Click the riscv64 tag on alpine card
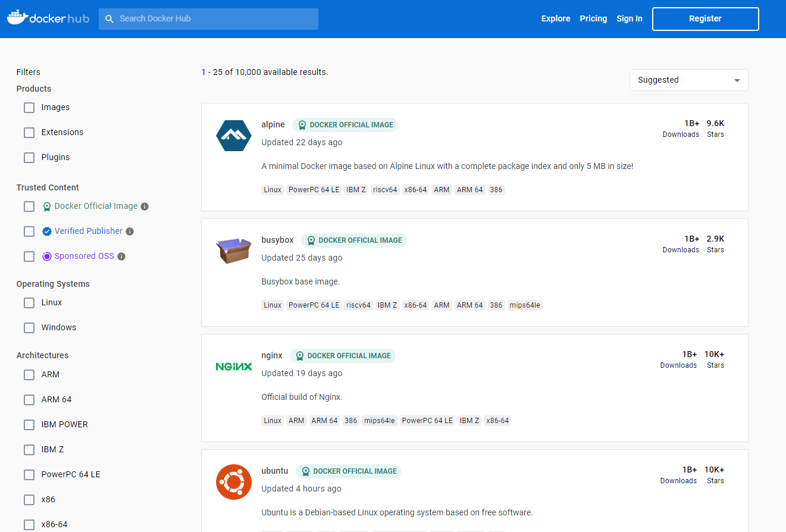 (x=385, y=190)
